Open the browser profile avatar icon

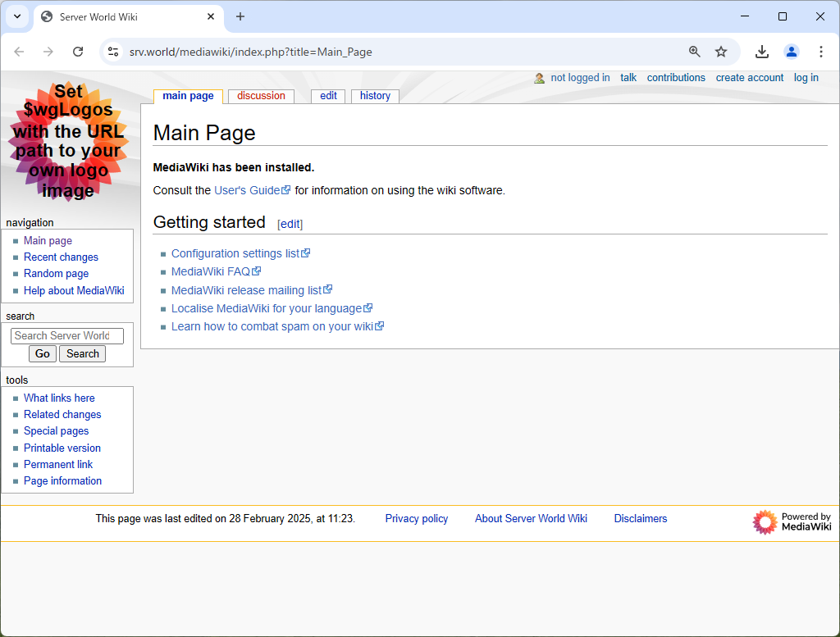click(x=792, y=52)
